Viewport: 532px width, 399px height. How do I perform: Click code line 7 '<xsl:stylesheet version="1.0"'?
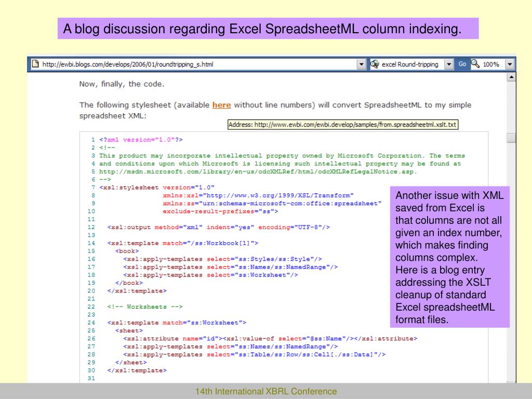click(x=157, y=188)
